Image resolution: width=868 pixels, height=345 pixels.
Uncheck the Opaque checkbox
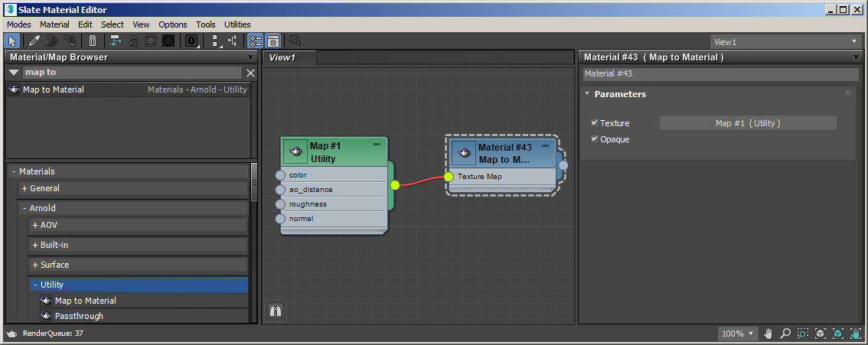(595, 138)
